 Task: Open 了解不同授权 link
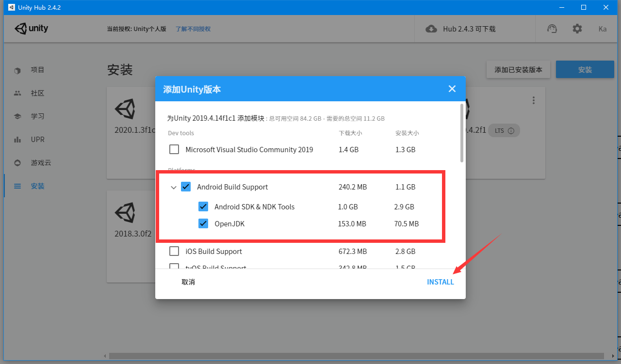pos(193,29)
